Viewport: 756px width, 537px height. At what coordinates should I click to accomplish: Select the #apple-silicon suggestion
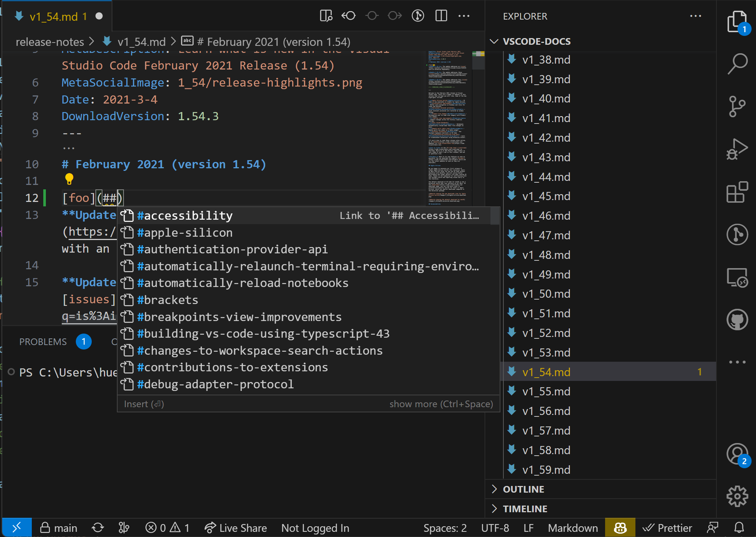pyautogui.click(x=185, y=233)
